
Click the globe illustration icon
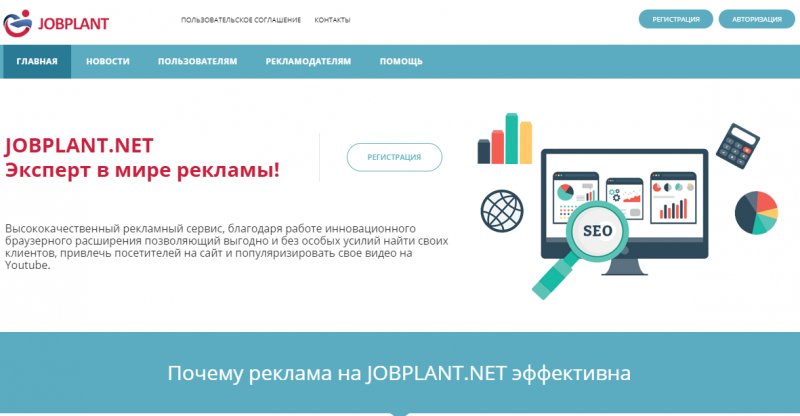point(502,211)
